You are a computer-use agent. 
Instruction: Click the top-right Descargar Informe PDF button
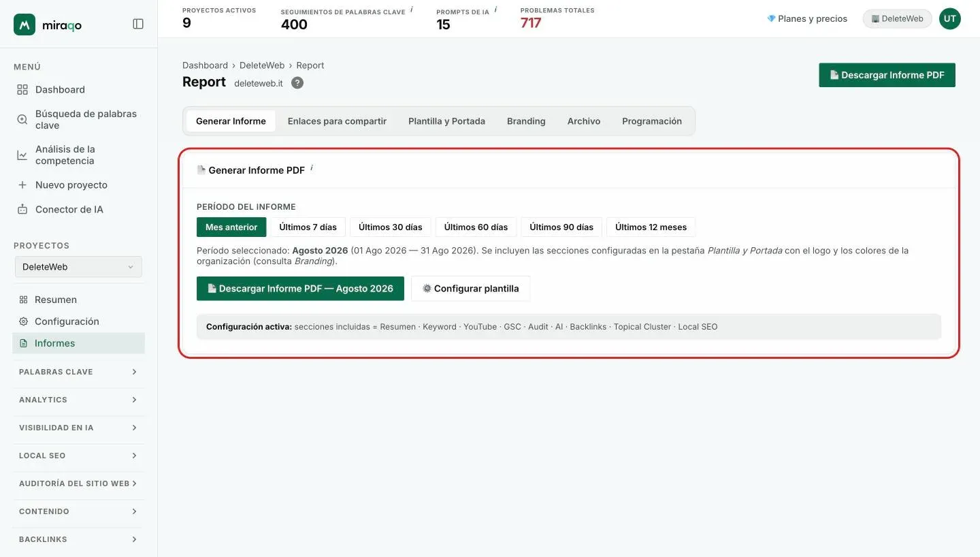887,75
